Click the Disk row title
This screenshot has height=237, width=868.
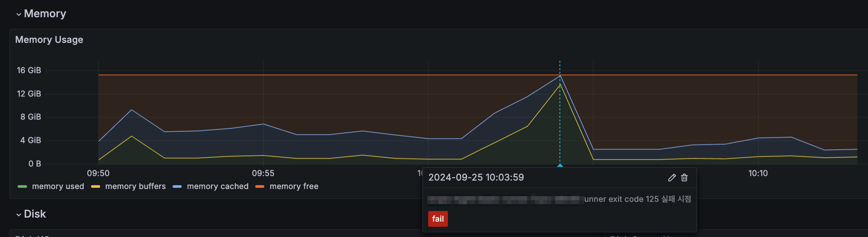coord(35,214)
